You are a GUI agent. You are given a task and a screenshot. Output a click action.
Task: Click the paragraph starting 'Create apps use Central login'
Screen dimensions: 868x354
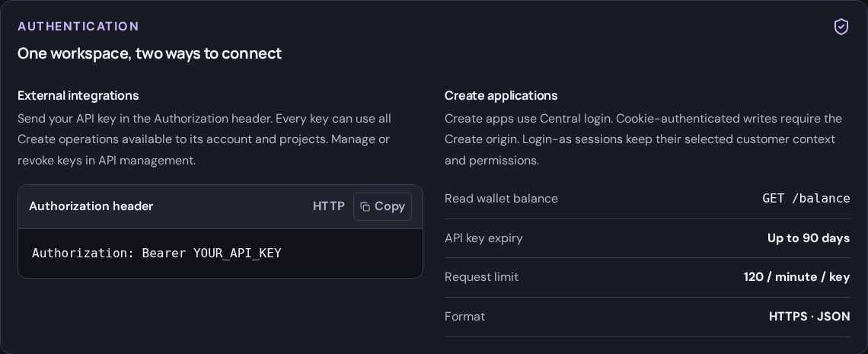pos(643,139)
